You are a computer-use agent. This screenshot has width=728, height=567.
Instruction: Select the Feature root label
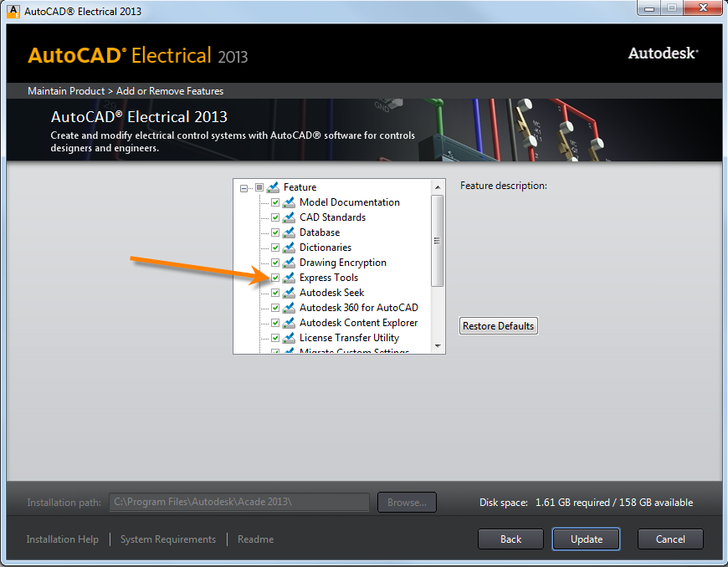pos(300,187)
